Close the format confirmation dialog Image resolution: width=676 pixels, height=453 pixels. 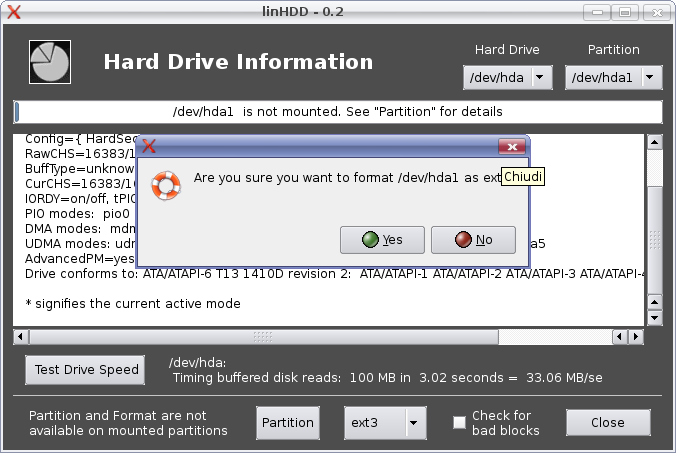tap(513, 147)
